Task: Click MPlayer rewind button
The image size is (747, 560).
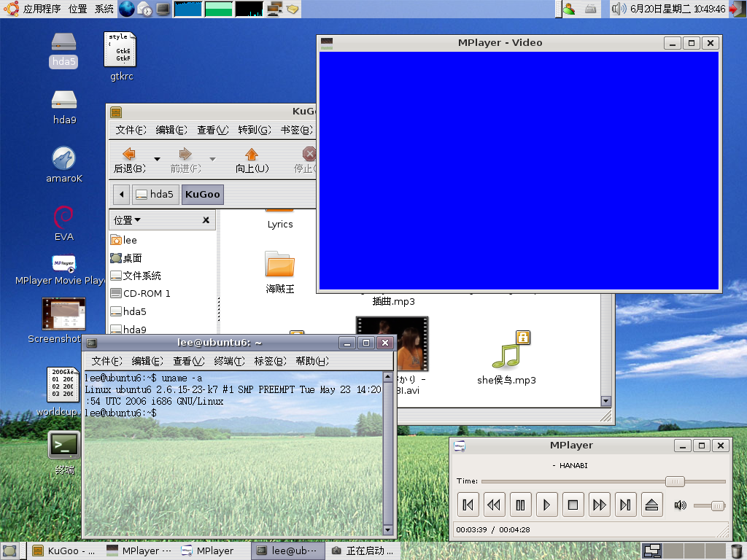Action: (494, 505)
